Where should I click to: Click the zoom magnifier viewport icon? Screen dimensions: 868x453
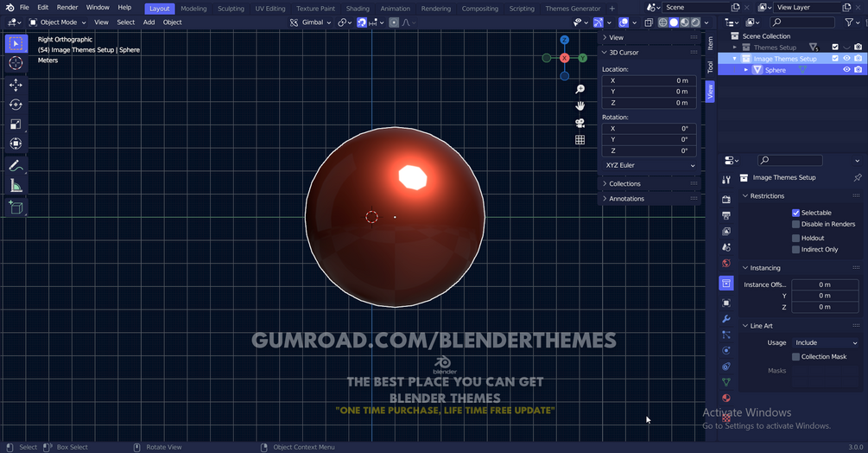(x=580, y=89)
